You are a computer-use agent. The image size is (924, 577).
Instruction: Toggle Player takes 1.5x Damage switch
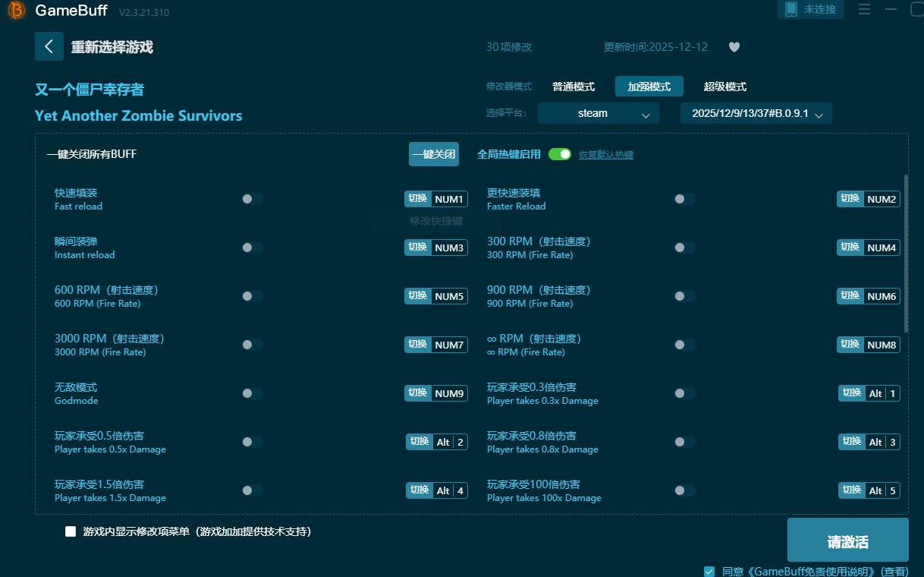click(x=253, y=490)
